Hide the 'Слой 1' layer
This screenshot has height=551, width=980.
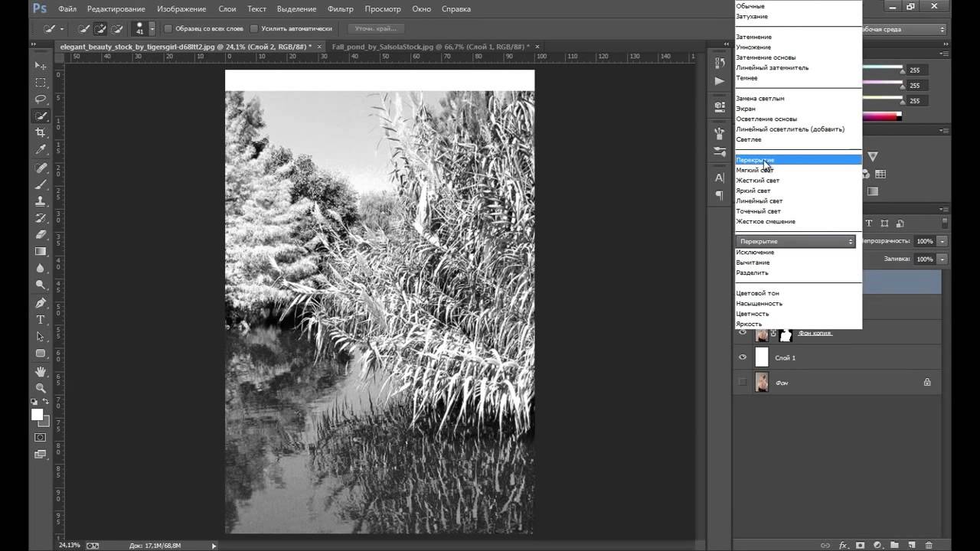(x=742, y=357)
